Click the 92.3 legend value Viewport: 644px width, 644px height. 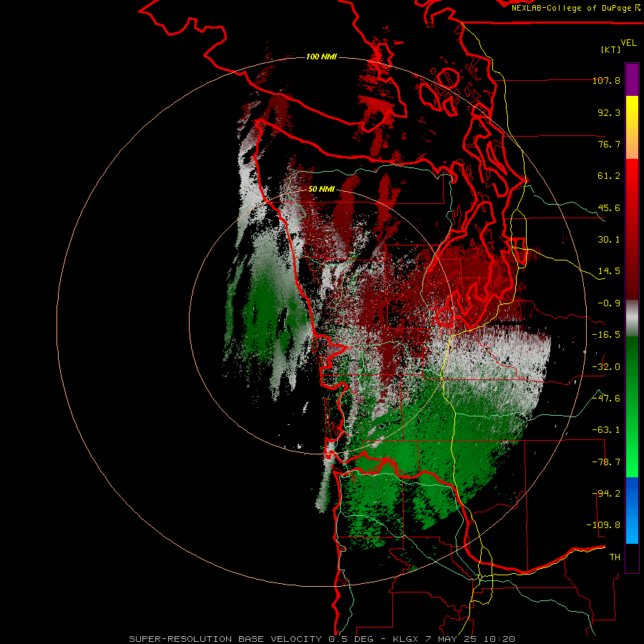tap(609, 112)
